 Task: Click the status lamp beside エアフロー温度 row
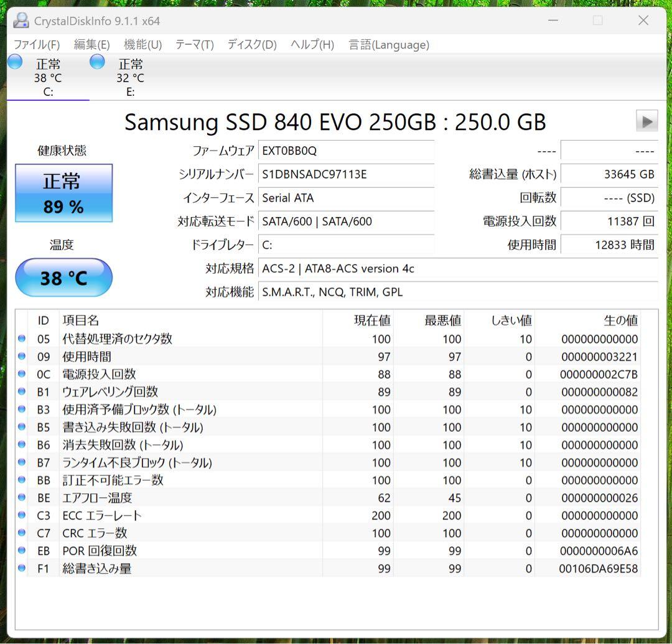21,498
